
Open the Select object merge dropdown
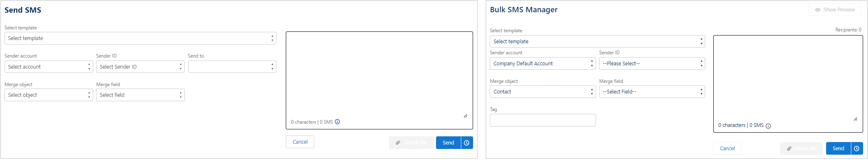49,95
